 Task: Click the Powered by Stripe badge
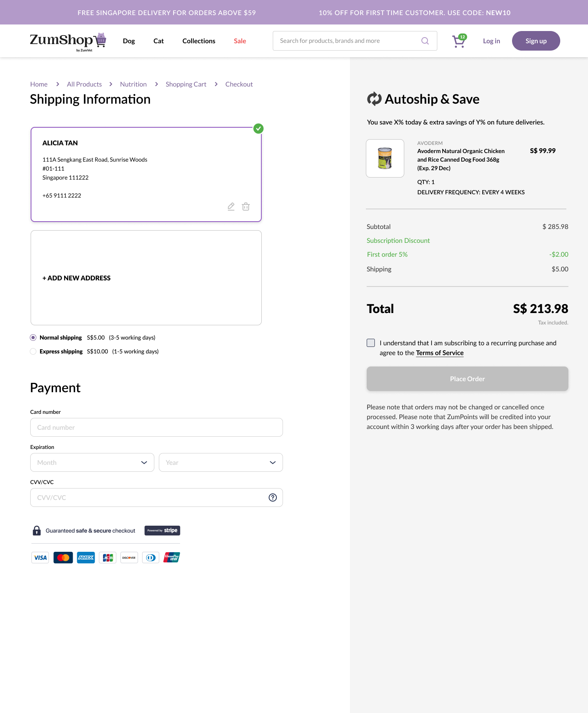coord(162,531)
